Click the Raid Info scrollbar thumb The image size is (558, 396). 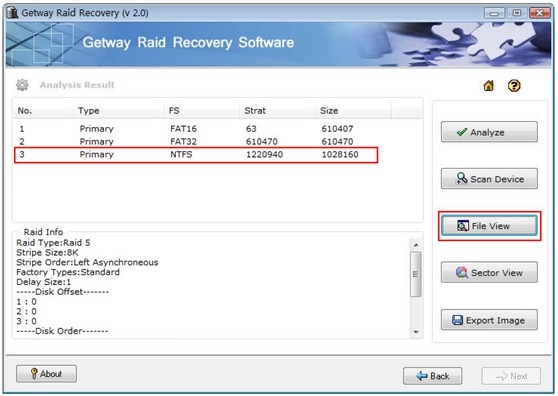pyautogui.click(x=416, y=274)
